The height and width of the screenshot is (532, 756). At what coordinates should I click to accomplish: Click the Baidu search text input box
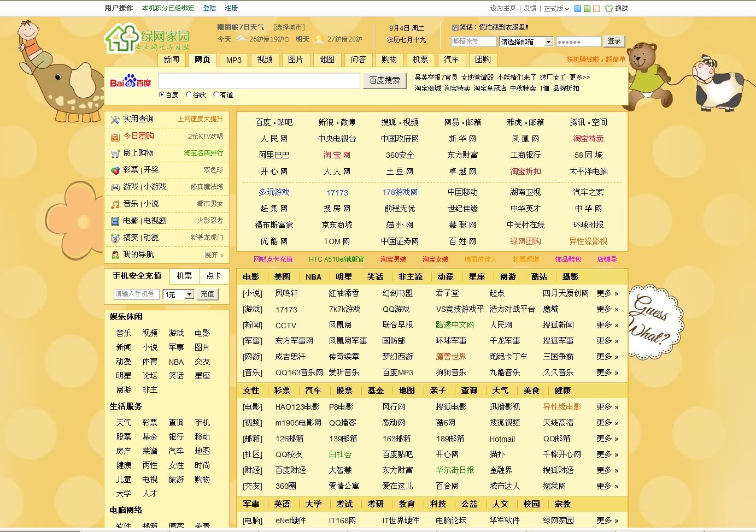pos(259,81)
